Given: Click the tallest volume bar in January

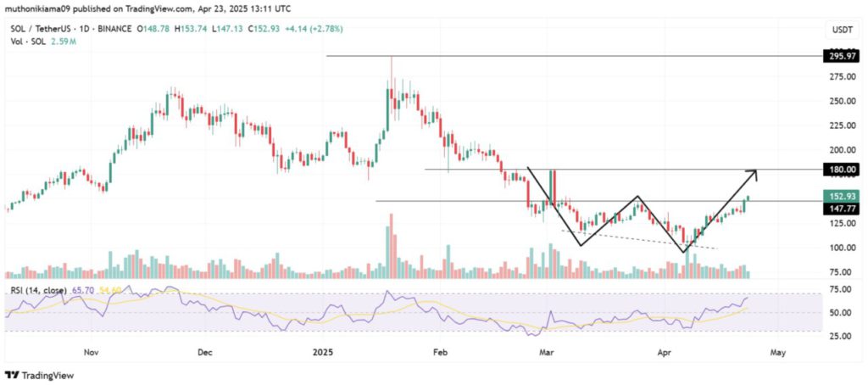Looking at the screenshot, I should 391,245.
